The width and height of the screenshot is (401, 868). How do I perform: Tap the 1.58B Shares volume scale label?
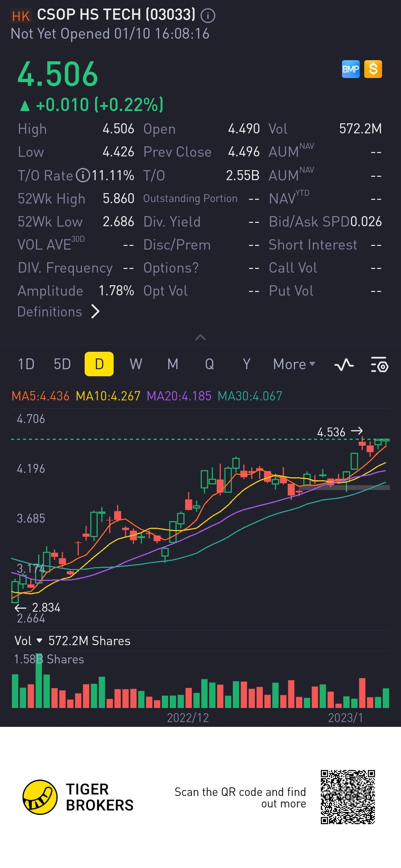click(49, 659)
